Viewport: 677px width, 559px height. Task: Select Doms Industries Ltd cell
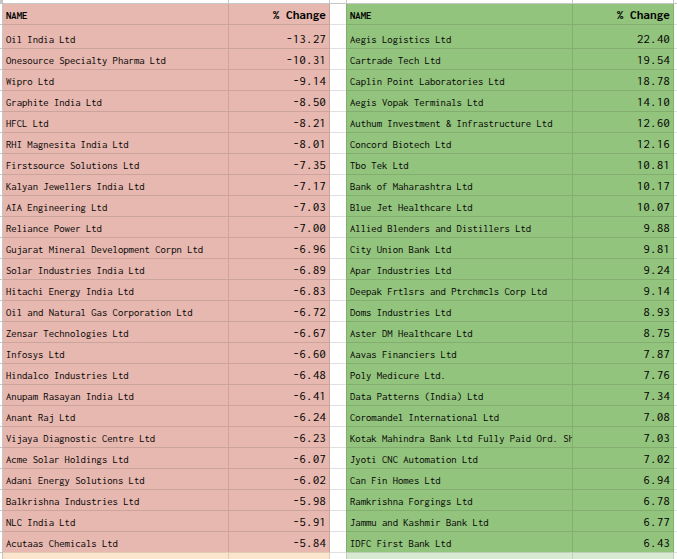459,313
